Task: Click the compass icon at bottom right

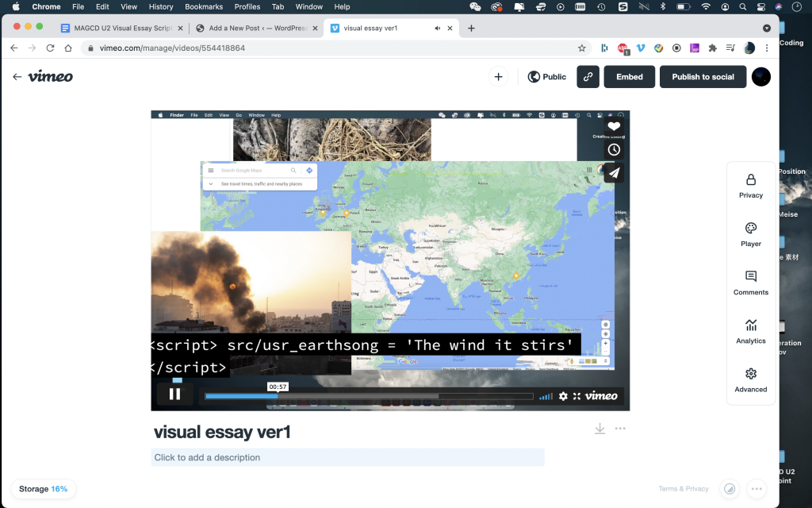Action: [x=730, y=489]
